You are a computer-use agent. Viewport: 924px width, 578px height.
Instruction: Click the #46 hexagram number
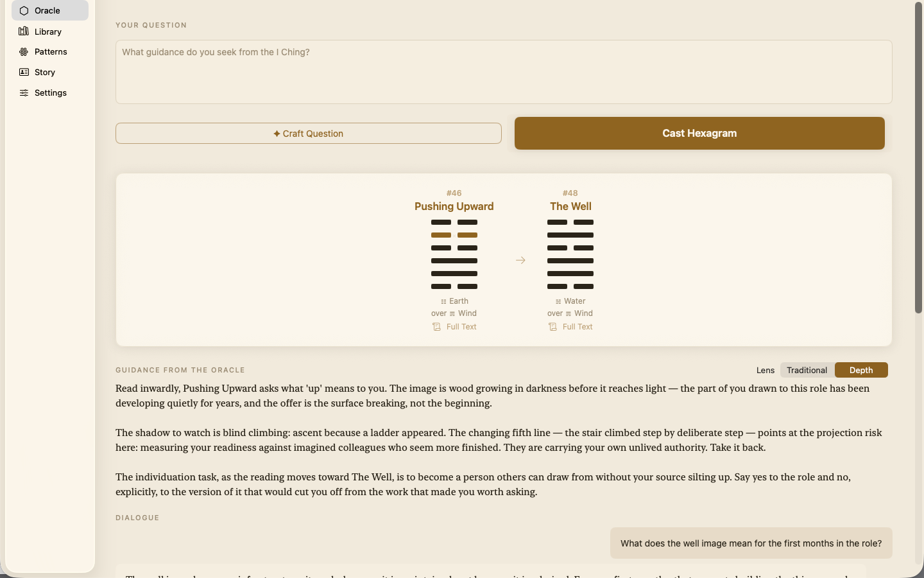[x=454, y=193]
